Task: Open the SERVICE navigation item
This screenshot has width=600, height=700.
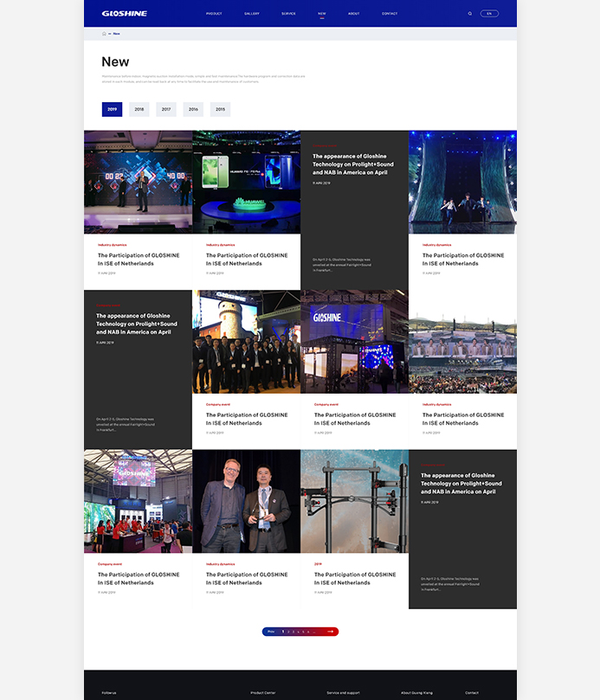Action: tap(288, 14)
